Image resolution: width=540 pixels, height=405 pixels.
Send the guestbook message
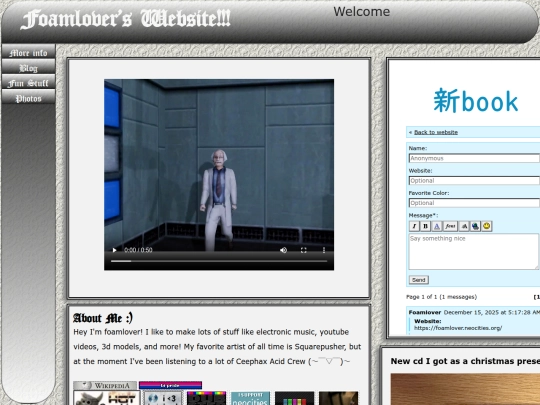[x=419, y=280]
